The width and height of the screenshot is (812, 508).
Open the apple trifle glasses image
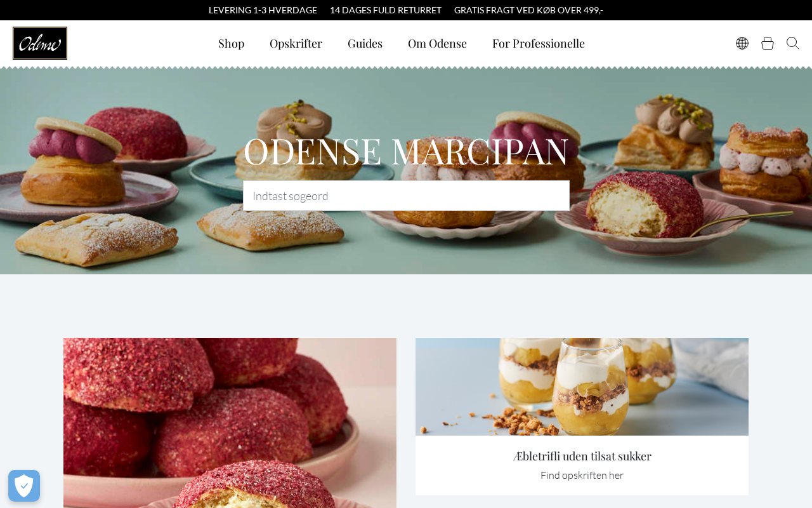click(x=582, y=387)
